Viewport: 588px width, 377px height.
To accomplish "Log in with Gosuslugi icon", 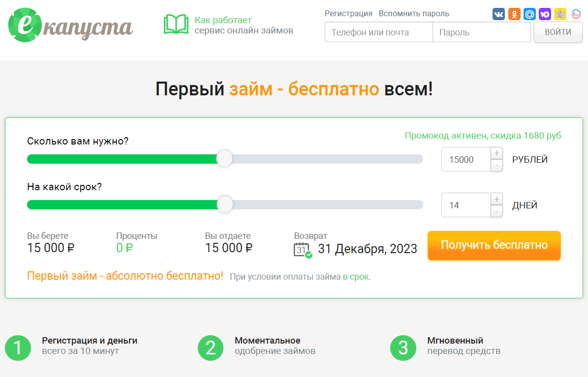I will (576, 14).
